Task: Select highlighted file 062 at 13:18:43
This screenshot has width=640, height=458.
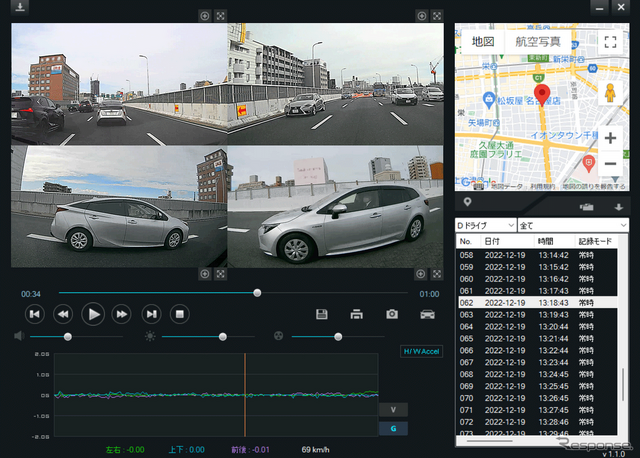Action: coord(536,303)
